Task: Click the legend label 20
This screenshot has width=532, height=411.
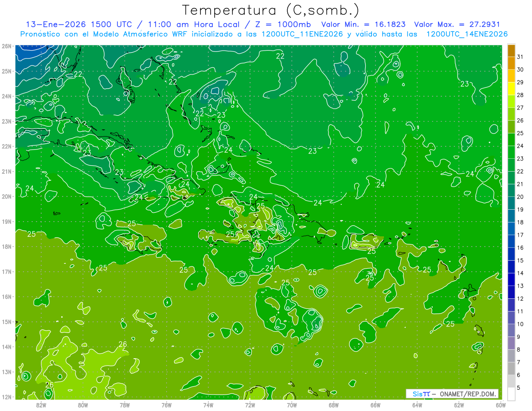Action: tap(520, 197)
